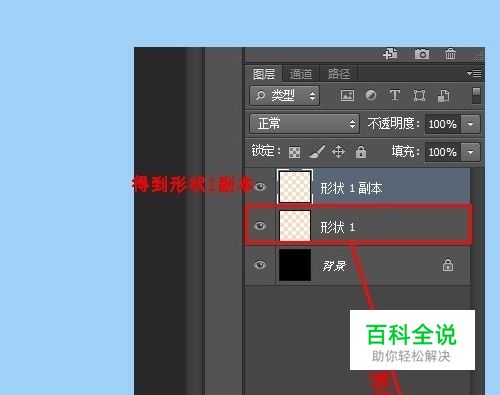Filter for type layers T icon

tap(395, 95)
